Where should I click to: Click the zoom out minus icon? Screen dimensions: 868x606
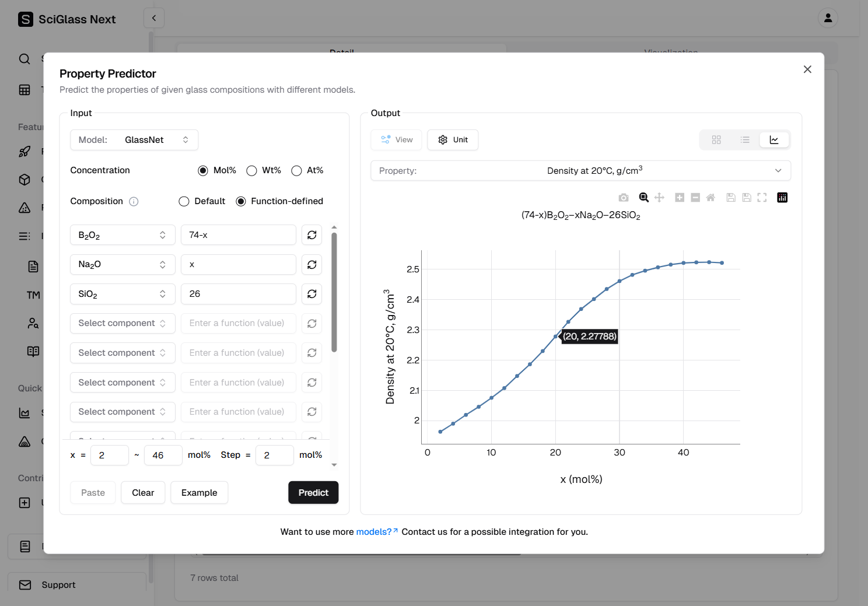695,198
